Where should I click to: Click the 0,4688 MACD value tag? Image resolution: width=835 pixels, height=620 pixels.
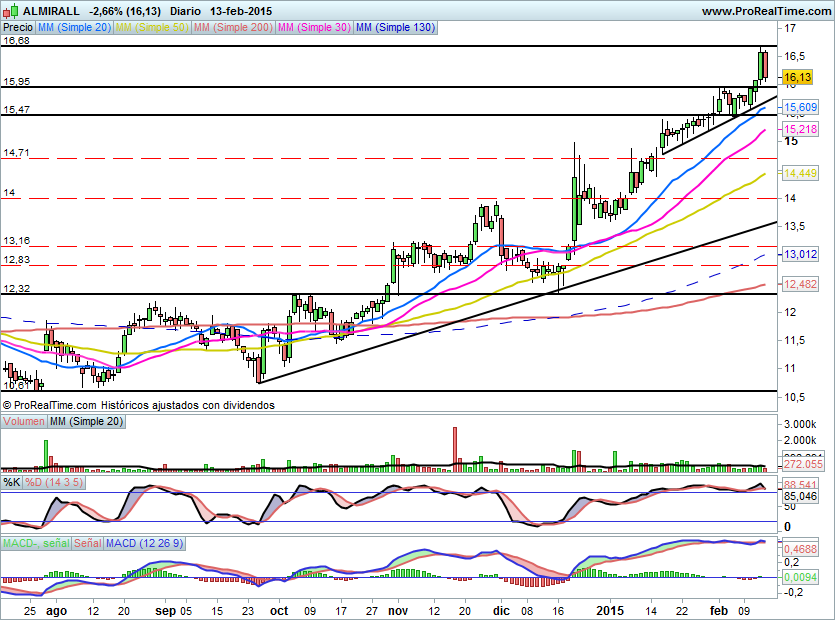tap(800, 549)
